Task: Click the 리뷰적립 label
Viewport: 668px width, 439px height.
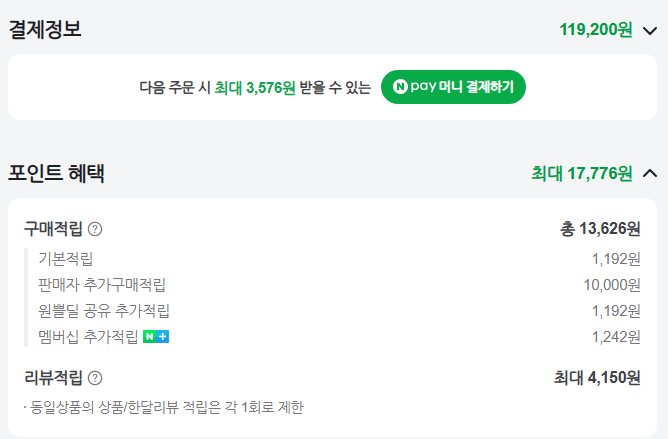Action: tap(54, 378)
